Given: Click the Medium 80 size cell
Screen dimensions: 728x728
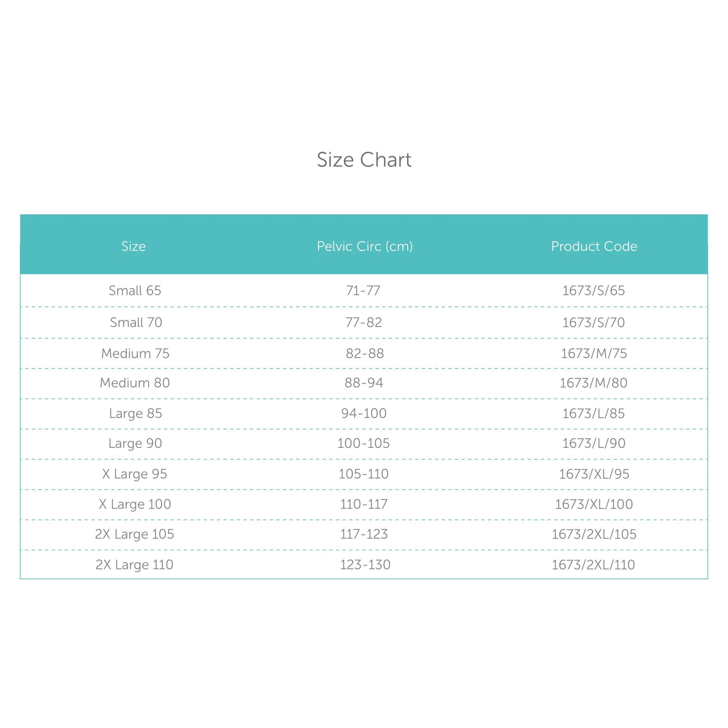Looking at the screenshot, I should pyautogui.click(x=135, y=383).
